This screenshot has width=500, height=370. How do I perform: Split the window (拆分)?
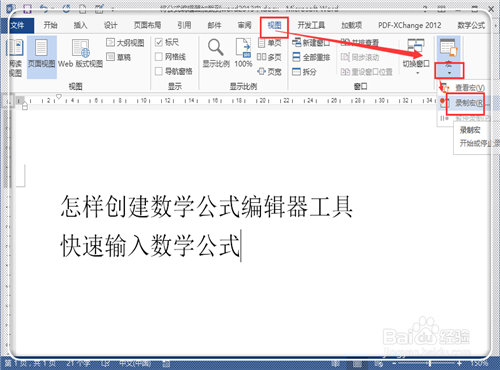coord(304,71)
